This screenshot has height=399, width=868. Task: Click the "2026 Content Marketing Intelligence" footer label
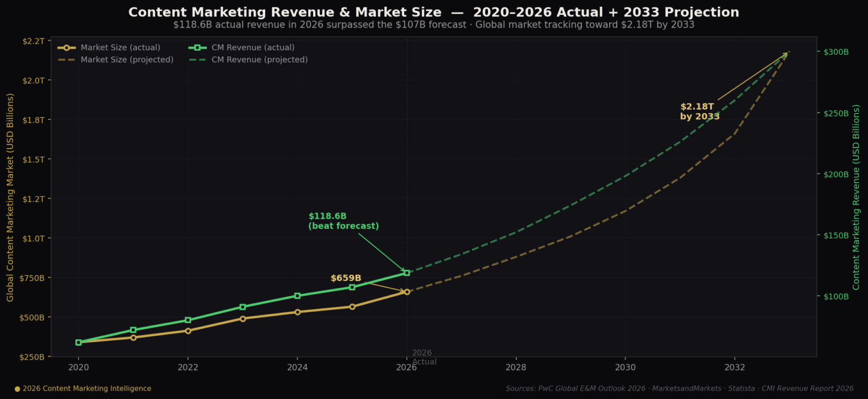tap(83, 389)
